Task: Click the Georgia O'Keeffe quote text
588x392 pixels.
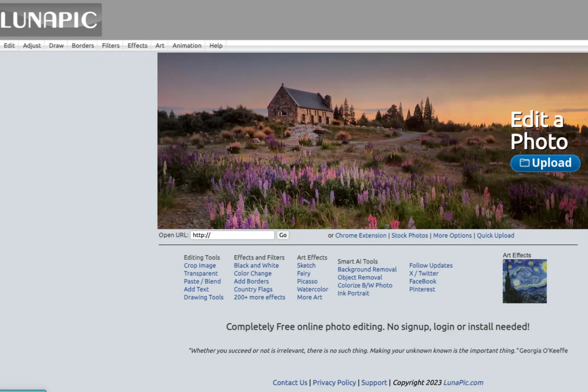Action: coord(378,350)
